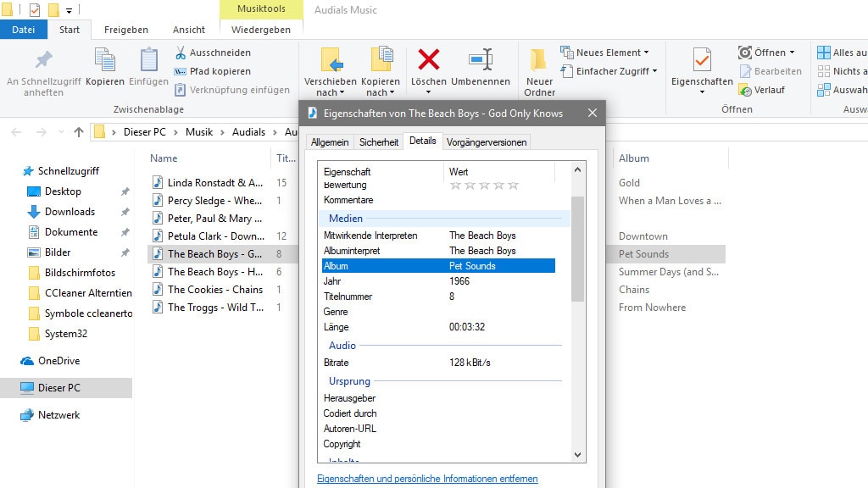Click the Jahr value 1966
868x488 pixels.
click(459, 281)
